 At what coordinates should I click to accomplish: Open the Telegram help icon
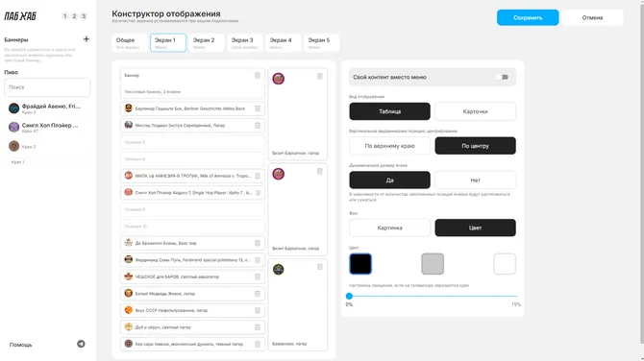coord(81,344)
